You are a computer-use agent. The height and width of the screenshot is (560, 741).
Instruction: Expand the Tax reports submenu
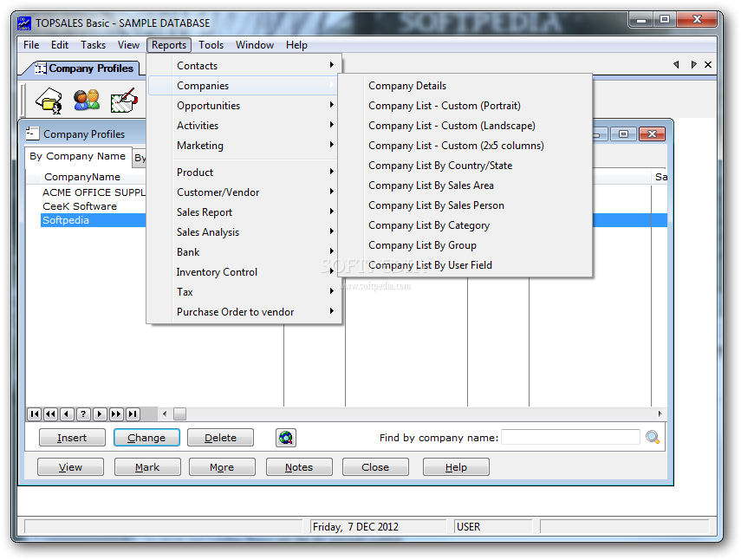tap(244, 291)
